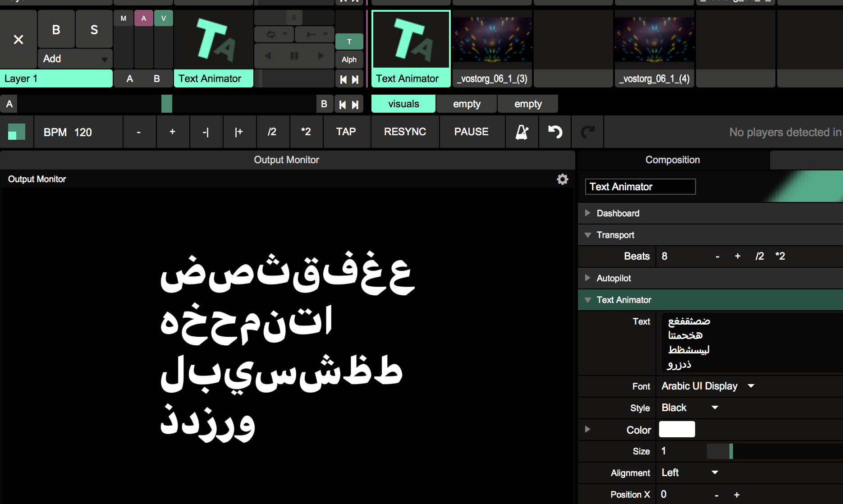Image resolution: width=843 pixels, height=504 pixels.
Task: Click the white Color swatch
Action: pos(677,430)
